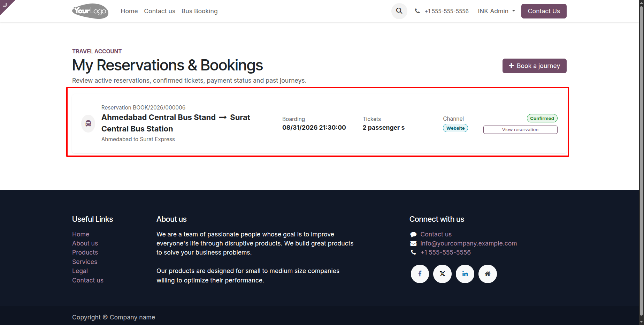Click boarding time 08/31/2026 21:30:00
This screenshot has width=644, height=325.
[x=314, y=128]
